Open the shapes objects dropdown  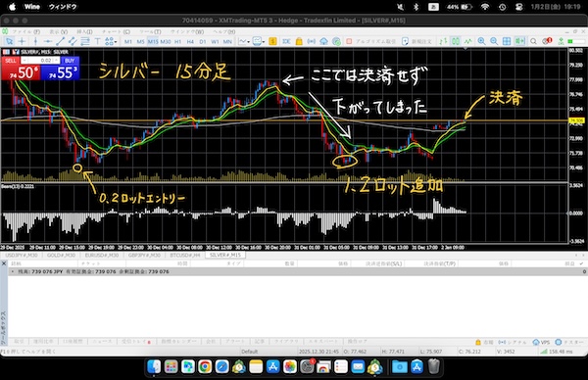(x=111, y=41)
